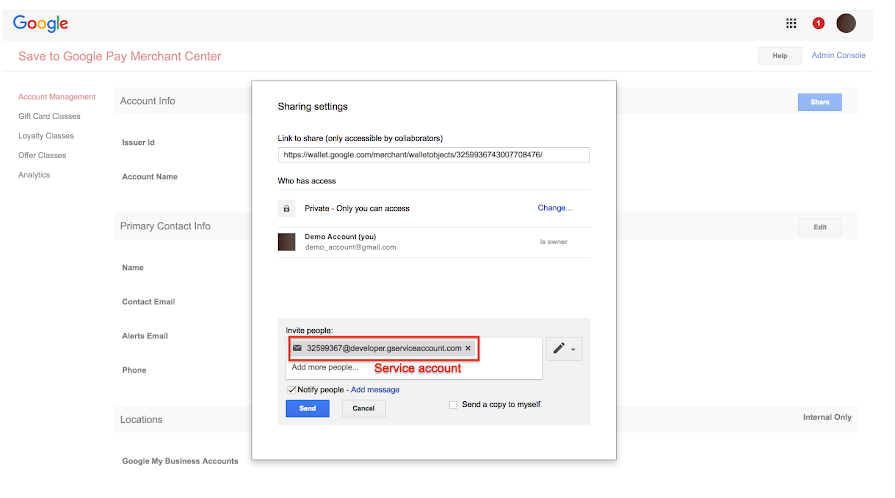Image resolution: width=895 pixels, height=498 pixels.
Task: Click the Phone label
Action: (134, 370)
